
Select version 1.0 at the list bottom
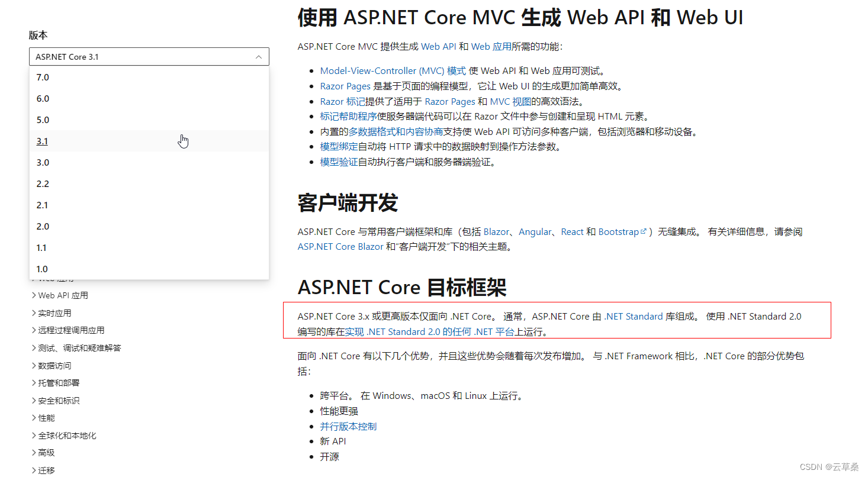click(149, 269)
